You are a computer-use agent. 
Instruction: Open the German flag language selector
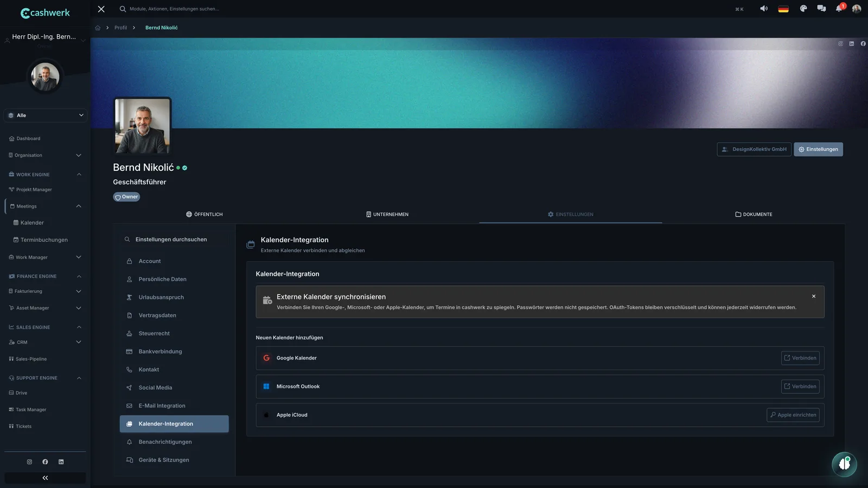[x=783, y=9]
